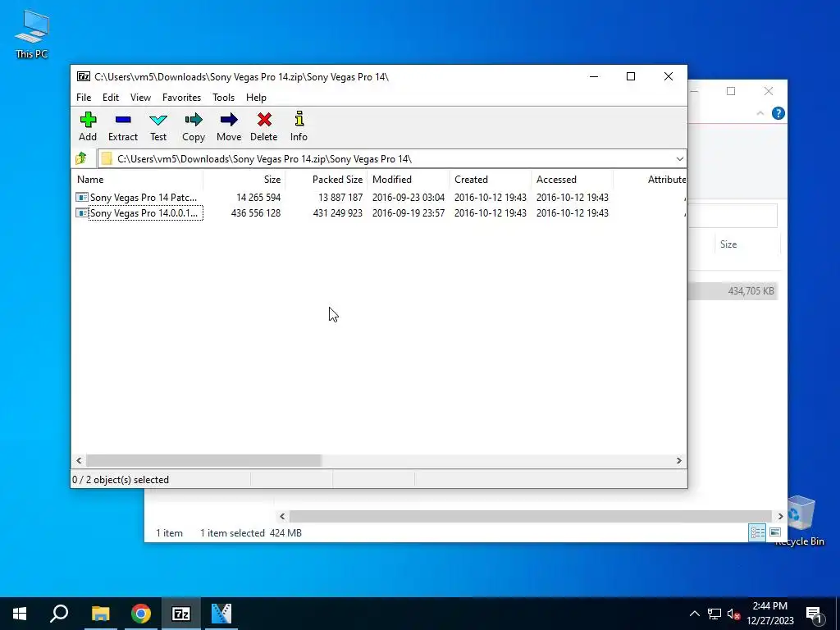Open the File menu
This screenshot has width=840, height=630.
(84, 98)
